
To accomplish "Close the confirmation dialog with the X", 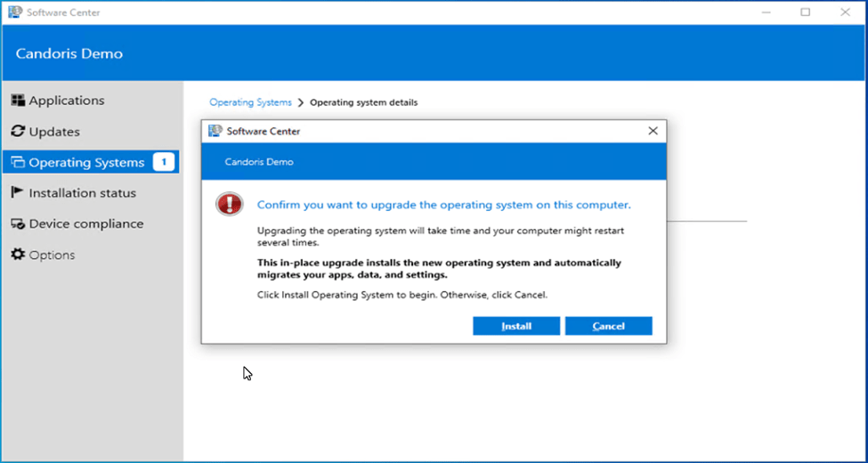I will point(653,131).
